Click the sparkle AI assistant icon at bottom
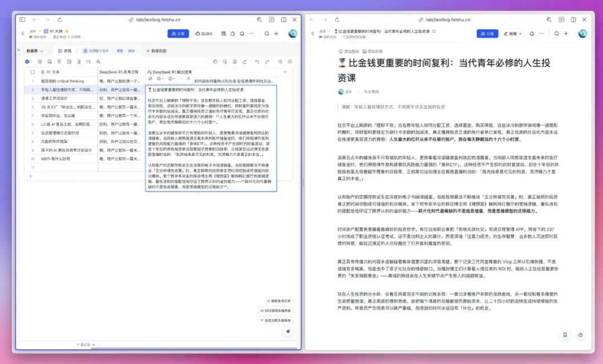The image size is (603, 364). tap(288, 331)
